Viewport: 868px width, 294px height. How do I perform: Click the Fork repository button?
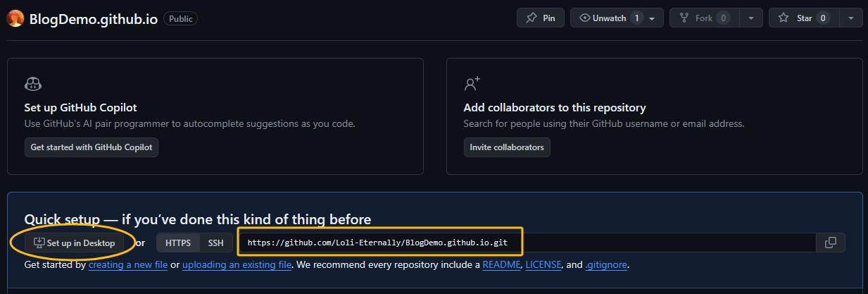[700, 18]
